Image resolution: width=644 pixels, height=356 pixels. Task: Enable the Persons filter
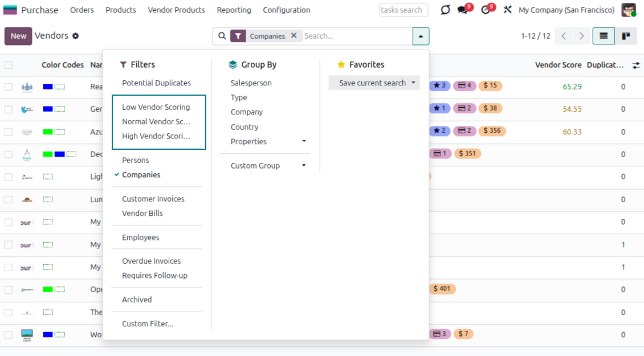click(x=136, y=160)
